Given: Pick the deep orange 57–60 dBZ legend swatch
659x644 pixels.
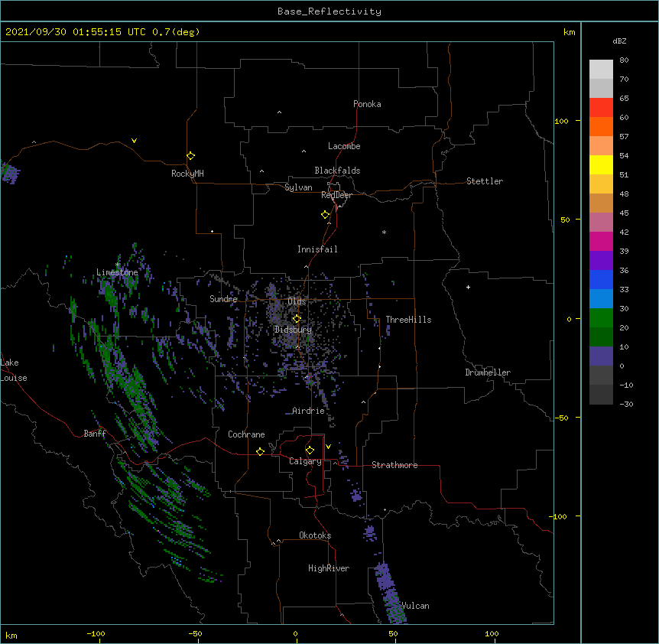Looking at the screenshot, I should click(x=601, y=126).
